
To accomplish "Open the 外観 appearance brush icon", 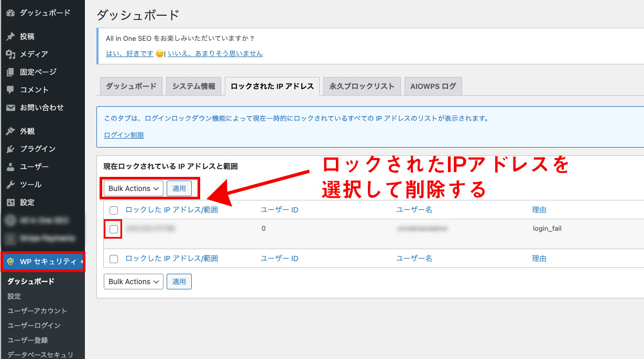I will coord(12,131).
